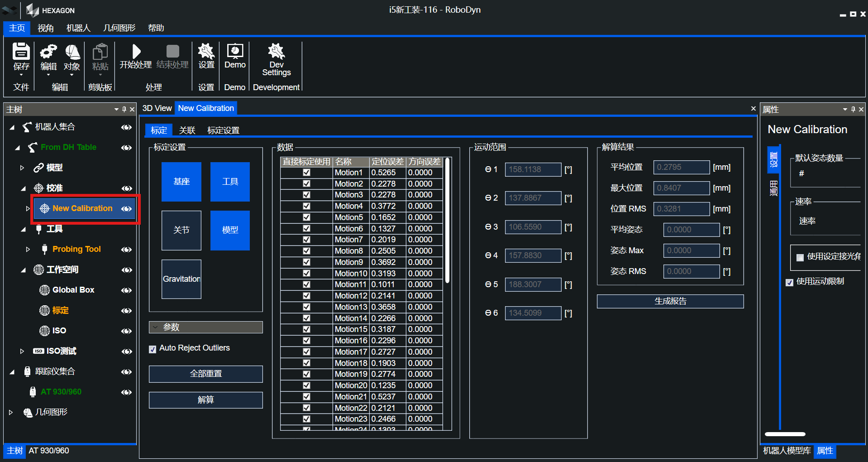Viewport: 868px width, 462px height.
Task: Expand the ISO测试 tree node
Action: tap(22, 351)
